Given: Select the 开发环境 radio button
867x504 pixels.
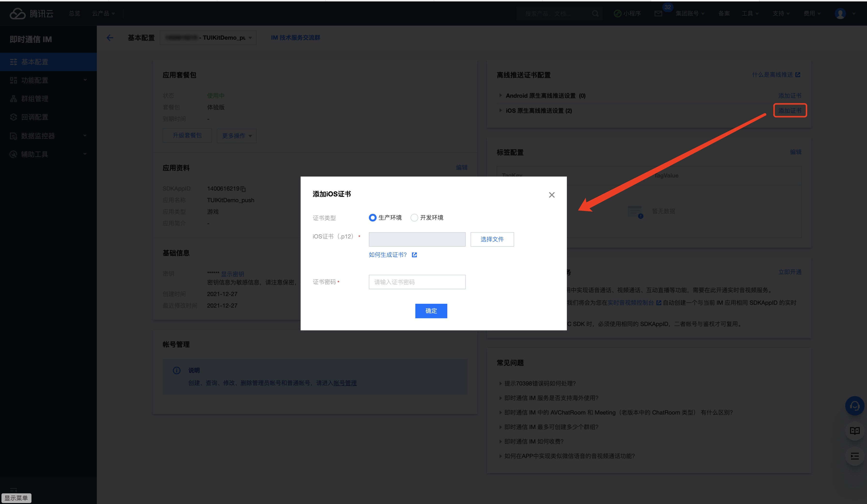Looking at the screenshot, I should [x=414, y=218].
